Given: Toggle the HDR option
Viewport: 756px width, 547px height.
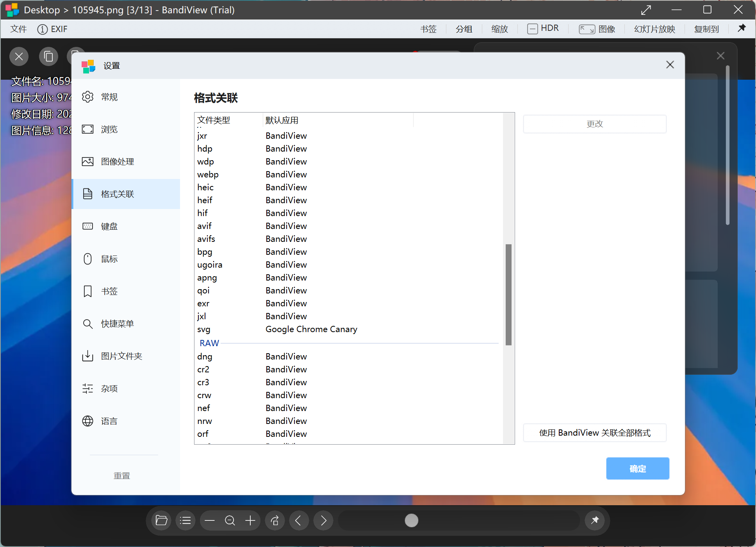Looking at the screenshot, I should tap(543, 29).
